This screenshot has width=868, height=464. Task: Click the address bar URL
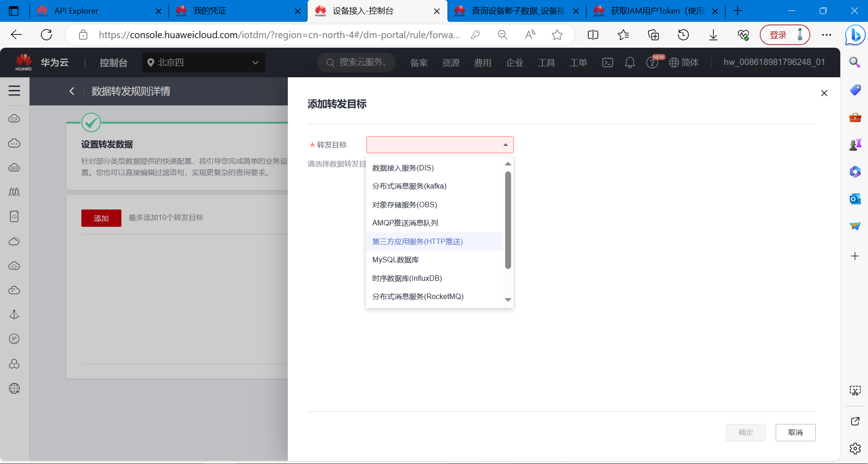(x=279, y=35)
